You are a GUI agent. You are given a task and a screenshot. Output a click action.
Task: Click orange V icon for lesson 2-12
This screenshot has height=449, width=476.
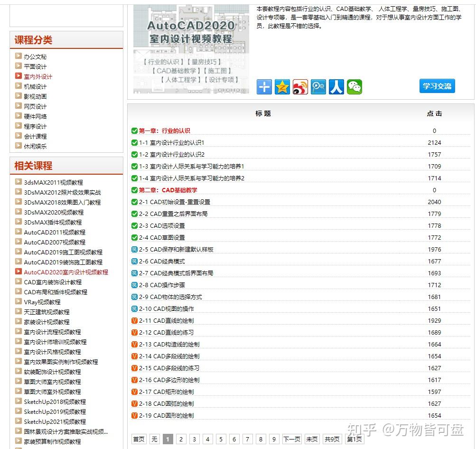(x=134, y=332)
